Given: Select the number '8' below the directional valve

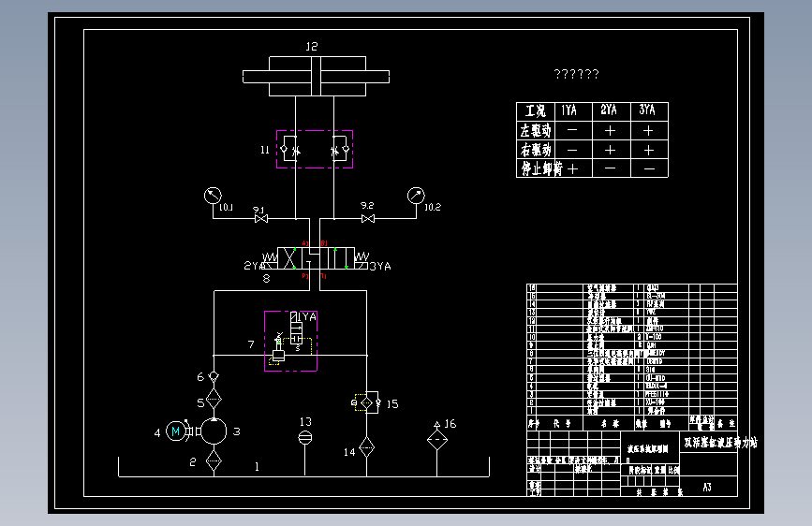Looking at the screenshot, I should [x=266, y=279].
